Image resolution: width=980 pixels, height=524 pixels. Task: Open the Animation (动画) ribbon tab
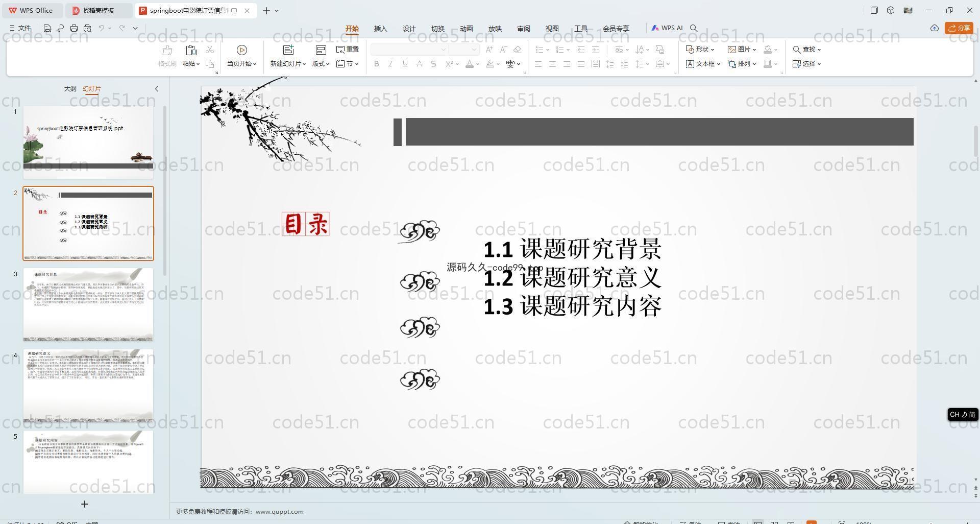coord(467,29)
